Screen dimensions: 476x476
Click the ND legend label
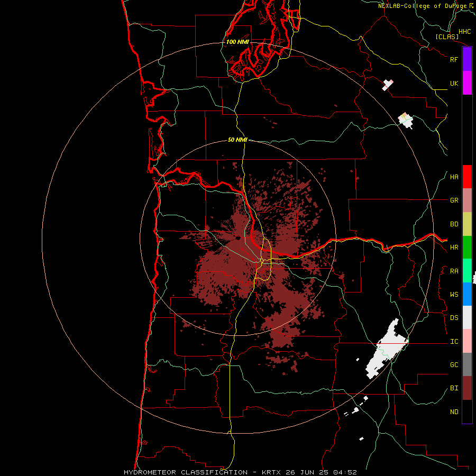pos(454,412)
